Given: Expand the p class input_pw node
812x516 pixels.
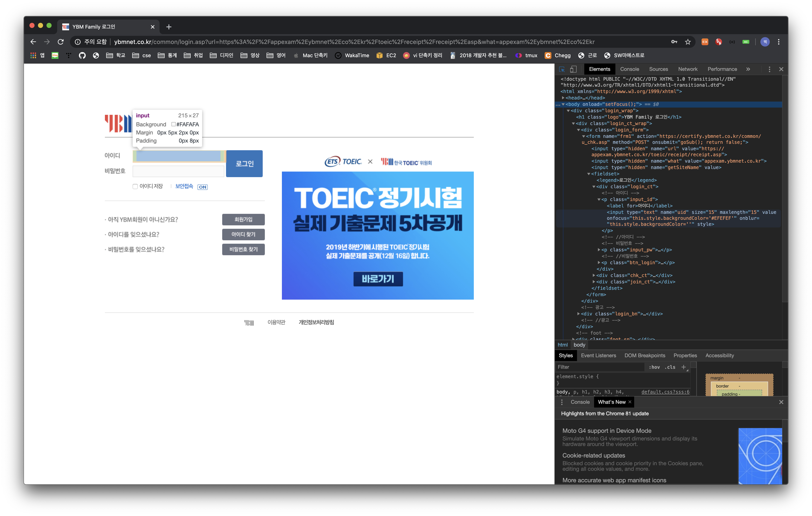Looking at the screenshot, I should 599,250.
